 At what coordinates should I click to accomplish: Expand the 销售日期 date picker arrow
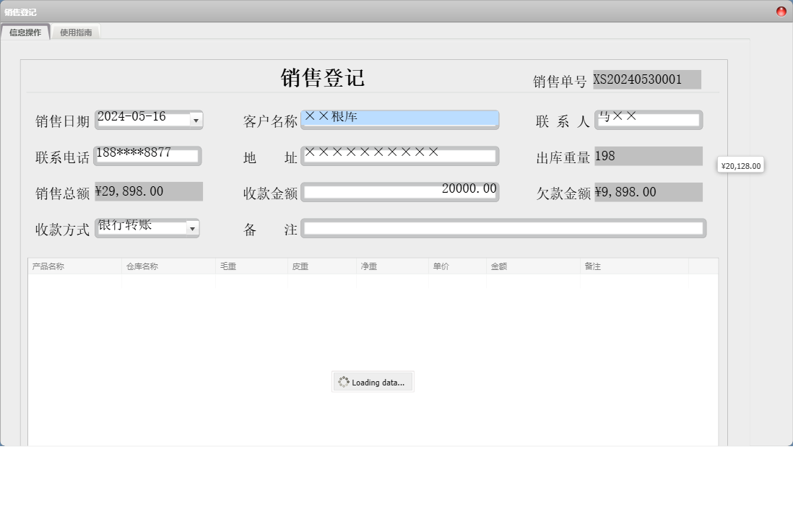coord(195,121)
